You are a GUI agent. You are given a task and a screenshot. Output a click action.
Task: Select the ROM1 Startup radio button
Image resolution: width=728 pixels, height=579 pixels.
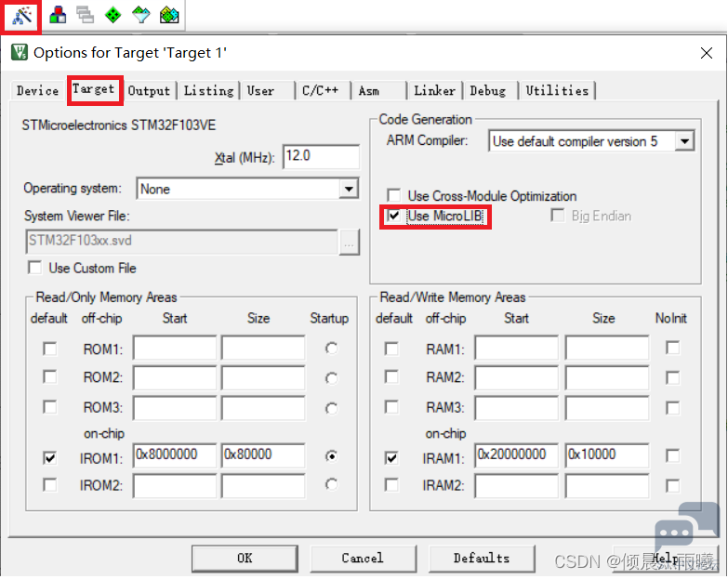[x=331, y=348]
